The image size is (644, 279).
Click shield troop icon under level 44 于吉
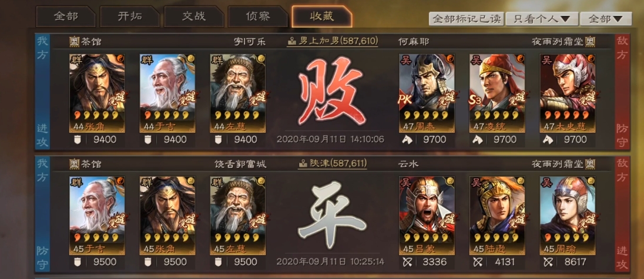(x=148, y=140)
